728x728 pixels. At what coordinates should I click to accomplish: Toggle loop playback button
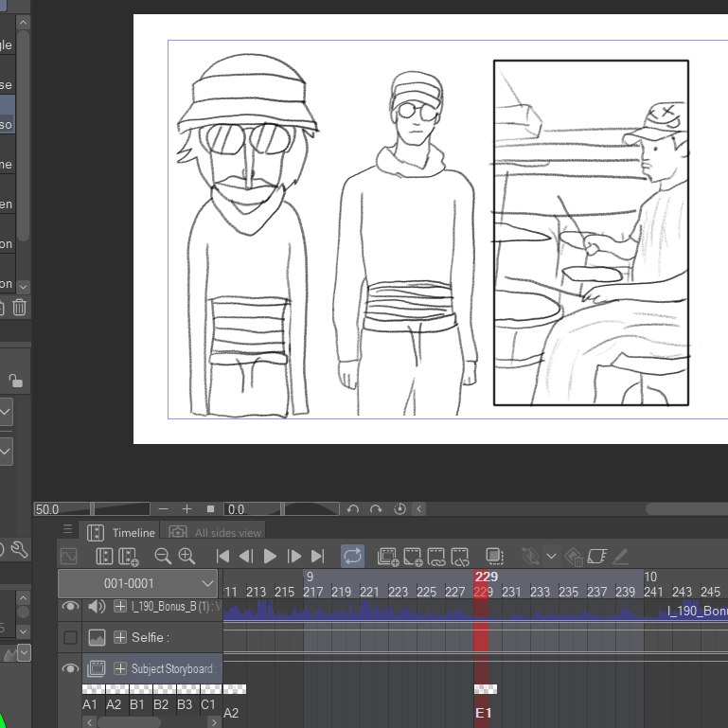(x=352, y=557)
